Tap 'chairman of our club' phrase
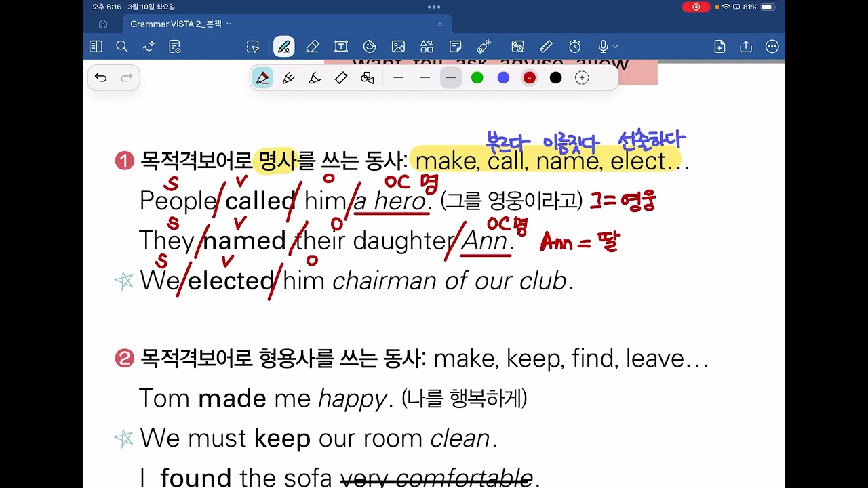The height and width of the screenshot is (488, 868). tap(449, 281)
